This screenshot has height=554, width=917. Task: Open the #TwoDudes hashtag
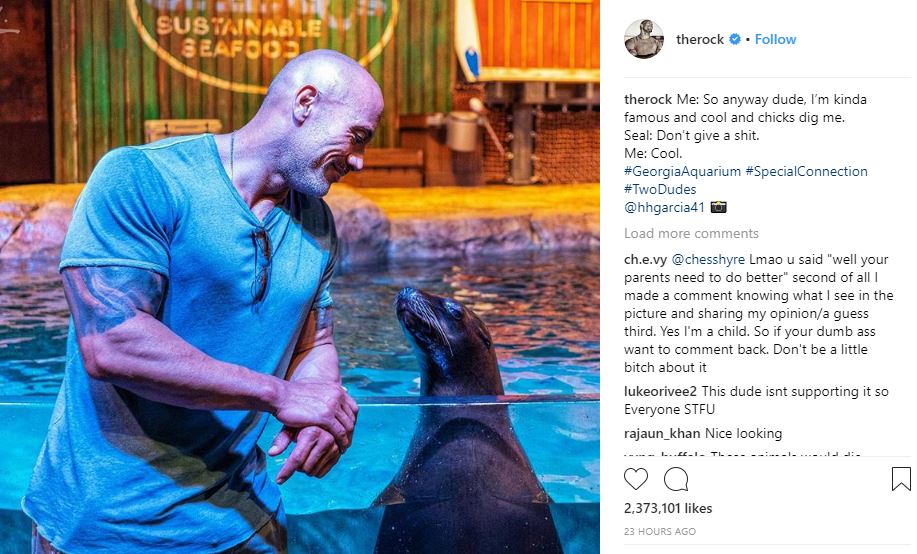[660, 190]
